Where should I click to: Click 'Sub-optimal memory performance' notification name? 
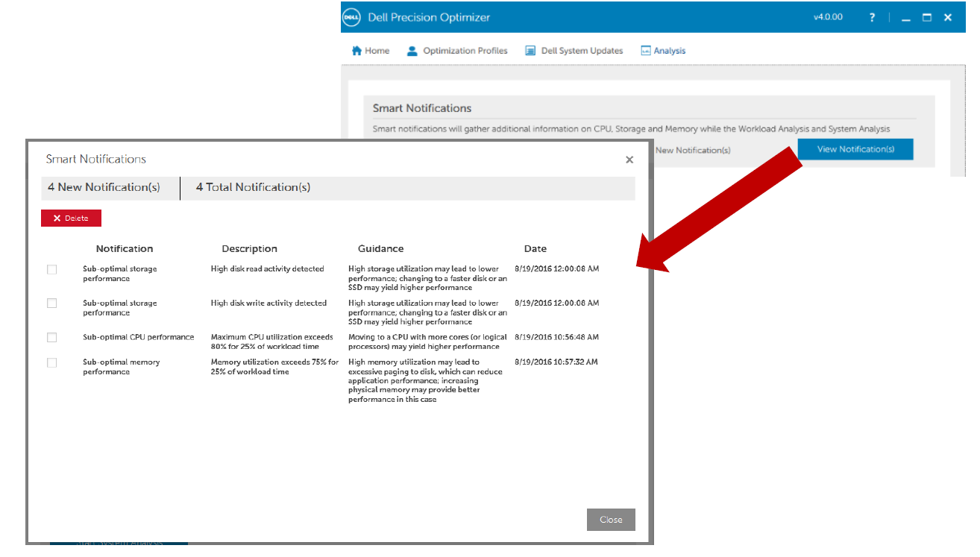tap(121, 367)
